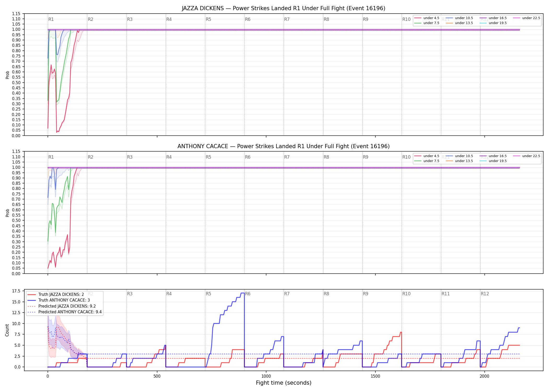Click the R2 round marker in top chart
The width and height of the screenshot is (549, 392).
click(90, 19)
